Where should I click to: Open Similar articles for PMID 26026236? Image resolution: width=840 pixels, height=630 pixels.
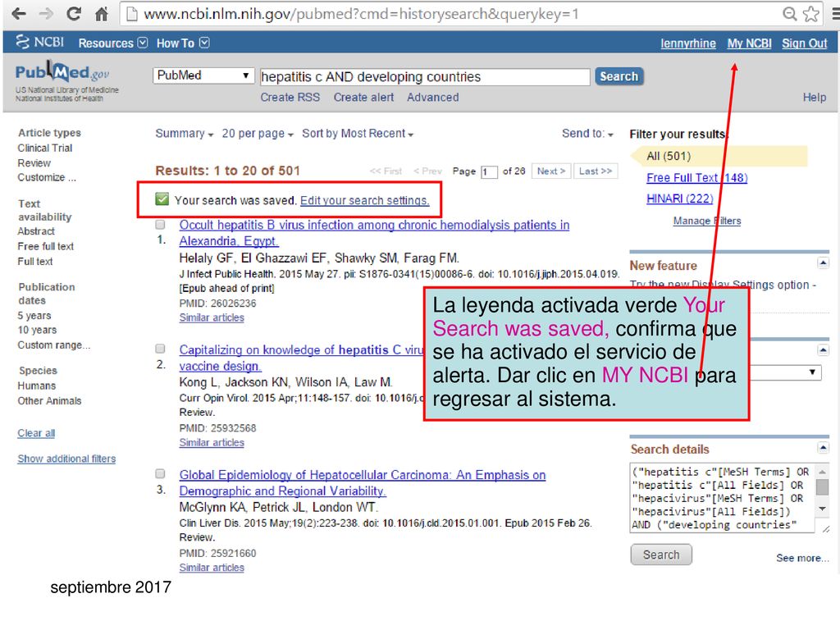tap(212, 317)
